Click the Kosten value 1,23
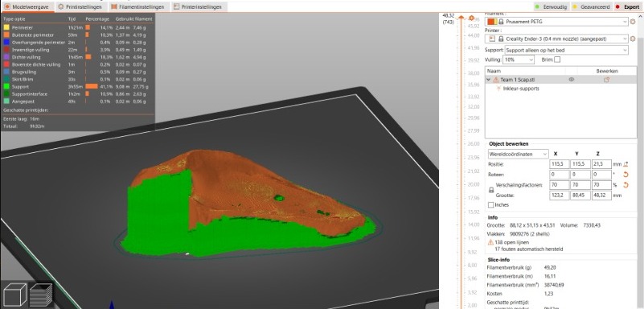This screenshot has height=309, width=644. coord(548,294)
